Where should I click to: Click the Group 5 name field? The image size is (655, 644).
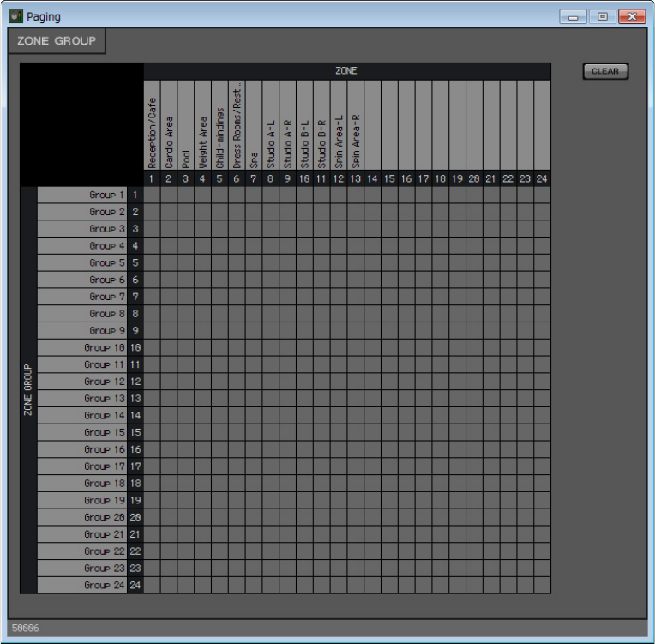coord(82,263)
